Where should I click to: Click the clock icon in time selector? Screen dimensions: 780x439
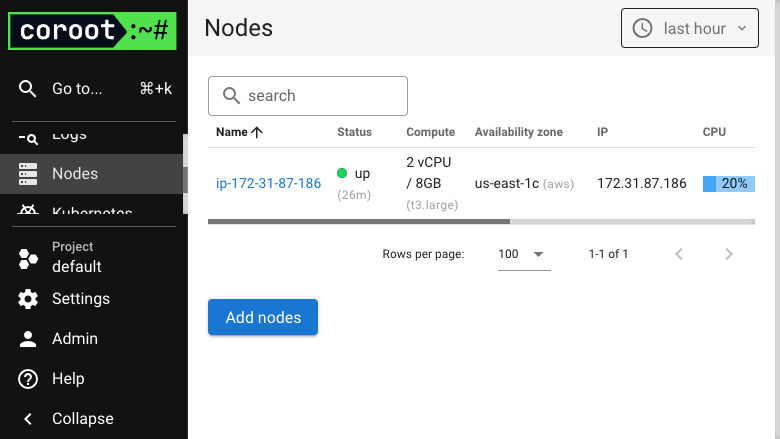point(642,28)
